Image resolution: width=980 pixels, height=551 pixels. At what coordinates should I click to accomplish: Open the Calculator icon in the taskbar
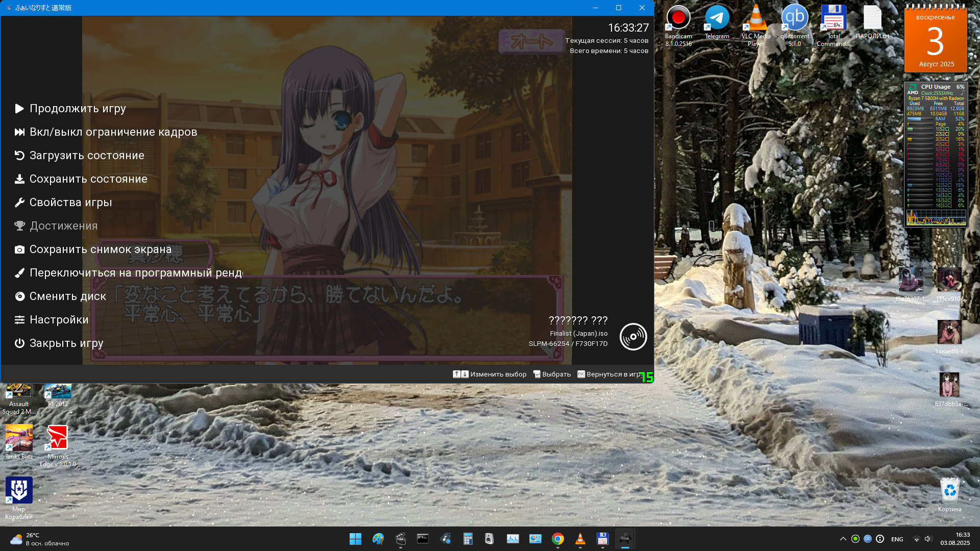[x=468, y=539]
